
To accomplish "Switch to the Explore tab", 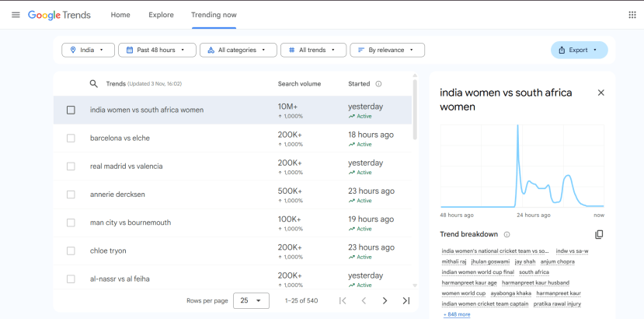I will (161, 15).
